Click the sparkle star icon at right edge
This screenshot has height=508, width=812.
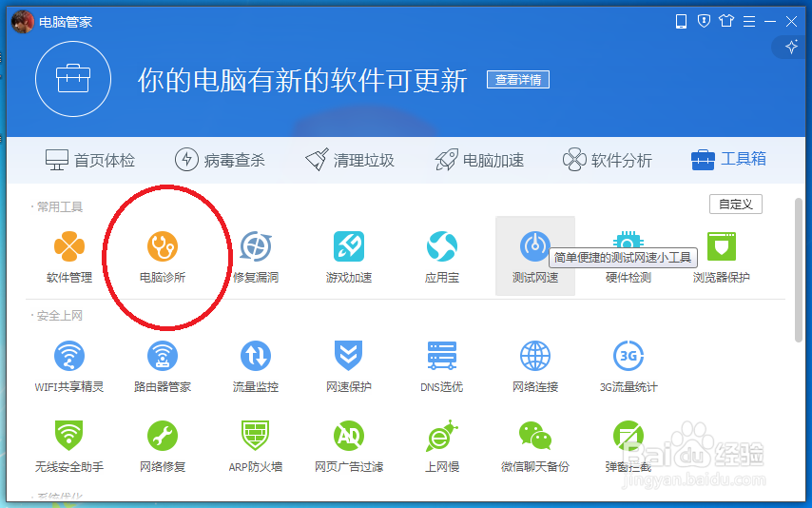coord(791,48)
